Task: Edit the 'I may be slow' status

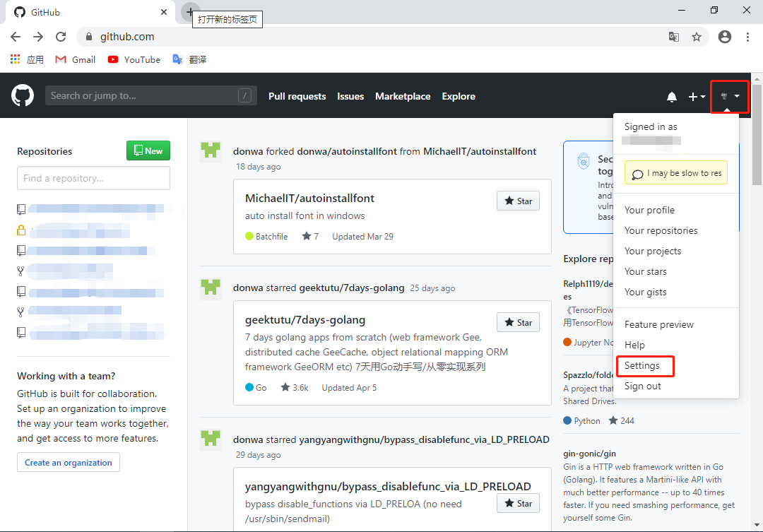Action: coord(676,173)
